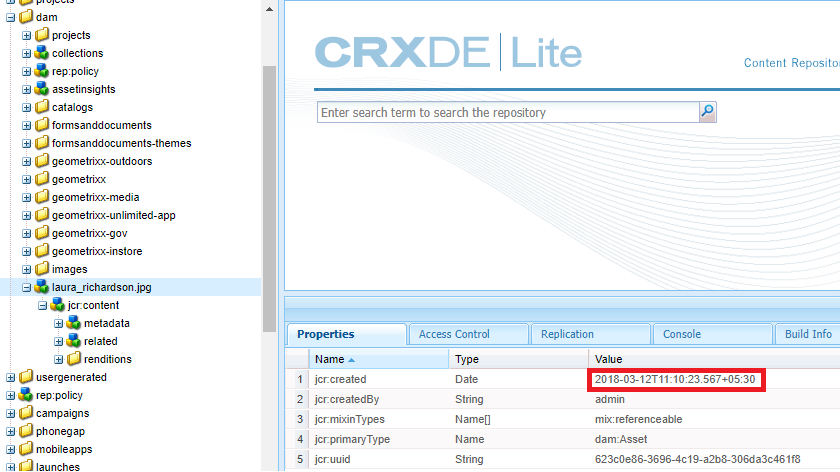Click the phonegap folder icon

pyautogui.click(x=26, y=431)
